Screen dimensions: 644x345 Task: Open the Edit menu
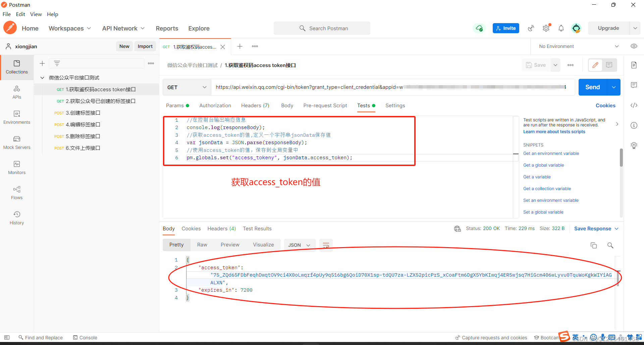pos(20,14)
